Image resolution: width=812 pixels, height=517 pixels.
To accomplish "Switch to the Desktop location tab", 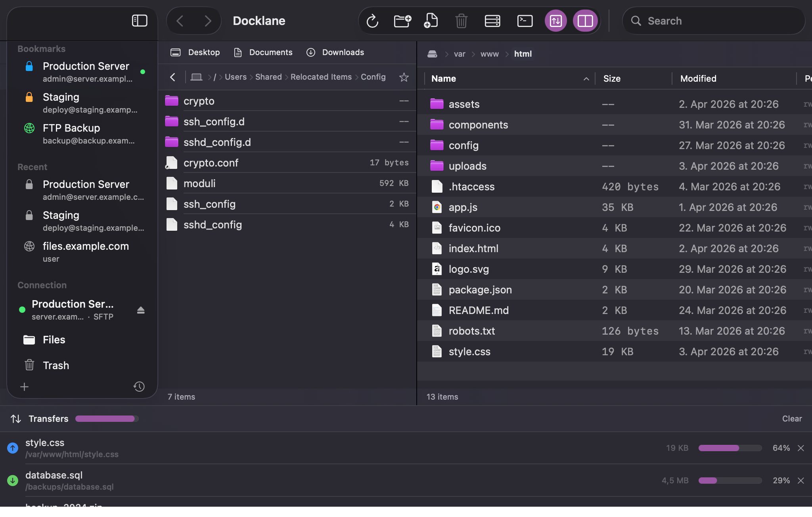I will (x=195, y=52).
